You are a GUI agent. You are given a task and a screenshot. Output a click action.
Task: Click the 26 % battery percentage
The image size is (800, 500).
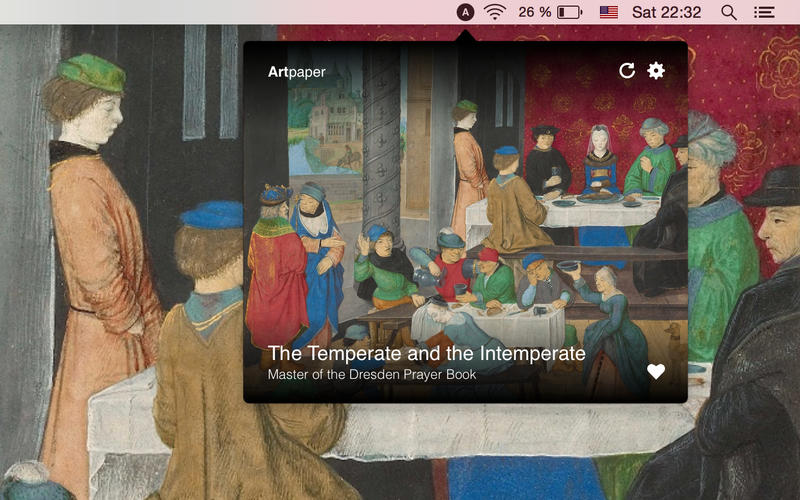535,12
